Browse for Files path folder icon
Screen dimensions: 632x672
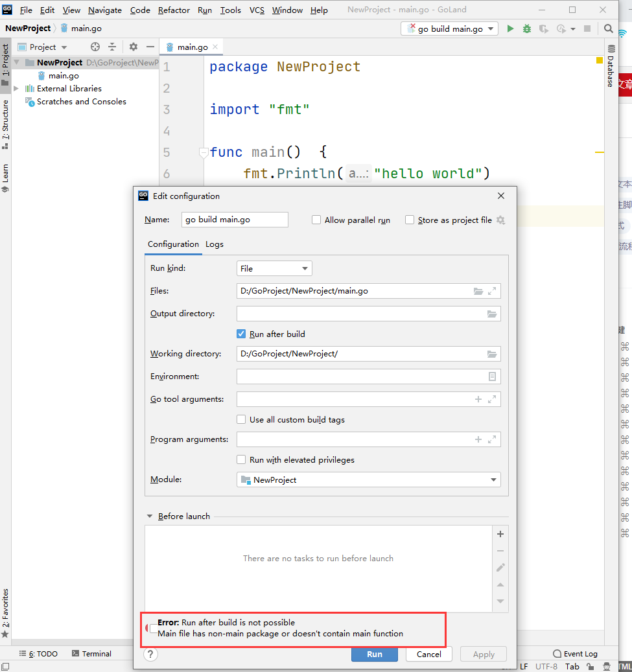pos(478,291)
